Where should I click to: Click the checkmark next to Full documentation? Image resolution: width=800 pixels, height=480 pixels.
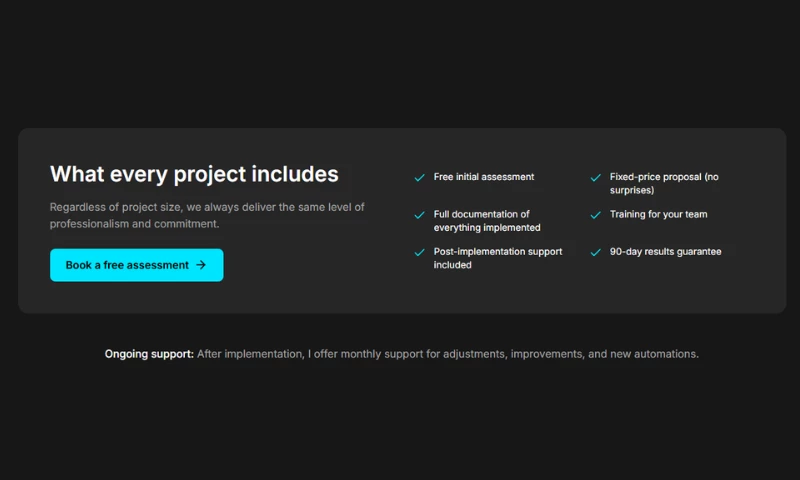pos(420,215)
